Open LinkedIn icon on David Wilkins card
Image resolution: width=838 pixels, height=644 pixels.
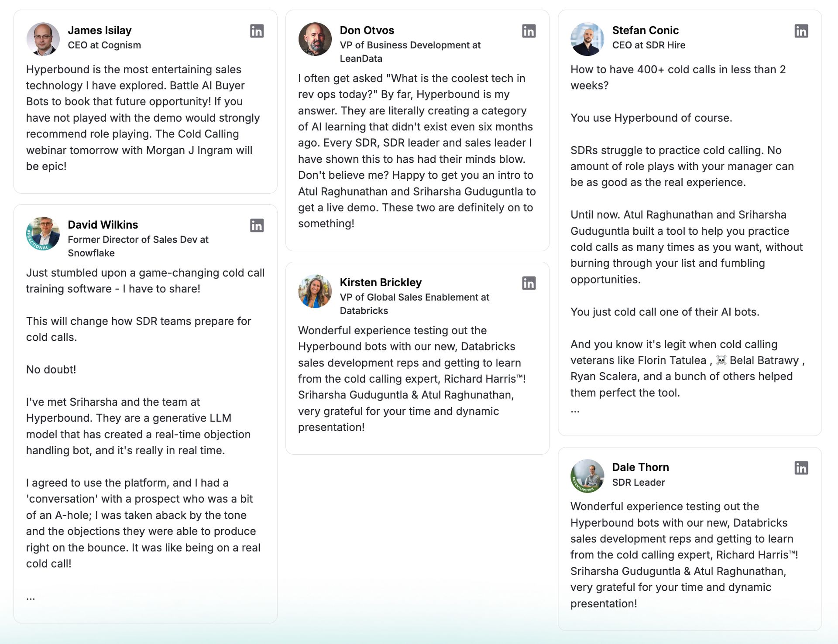257,225
